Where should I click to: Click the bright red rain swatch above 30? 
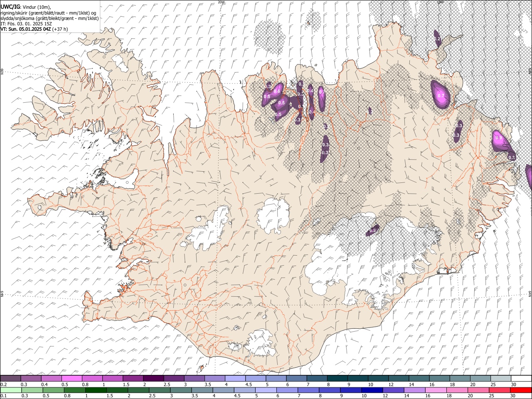[521, 390]
